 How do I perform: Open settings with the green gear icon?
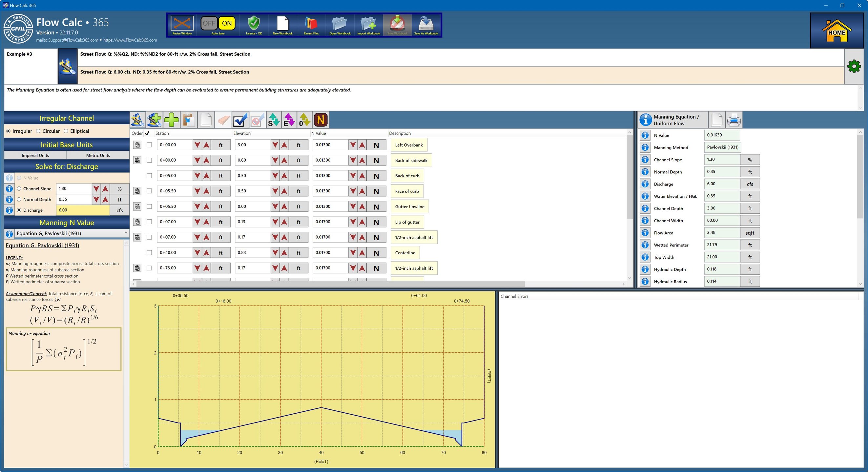pos(854,66)
